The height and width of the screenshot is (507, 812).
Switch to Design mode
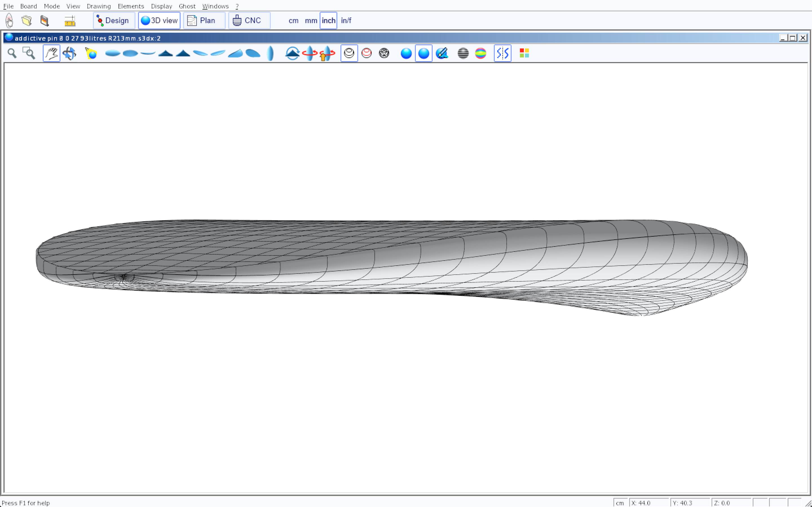click(x=114, y=21)
